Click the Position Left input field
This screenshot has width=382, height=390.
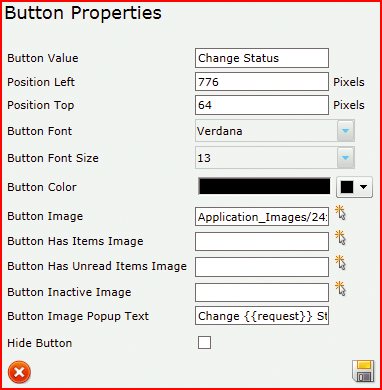point(262,82)
